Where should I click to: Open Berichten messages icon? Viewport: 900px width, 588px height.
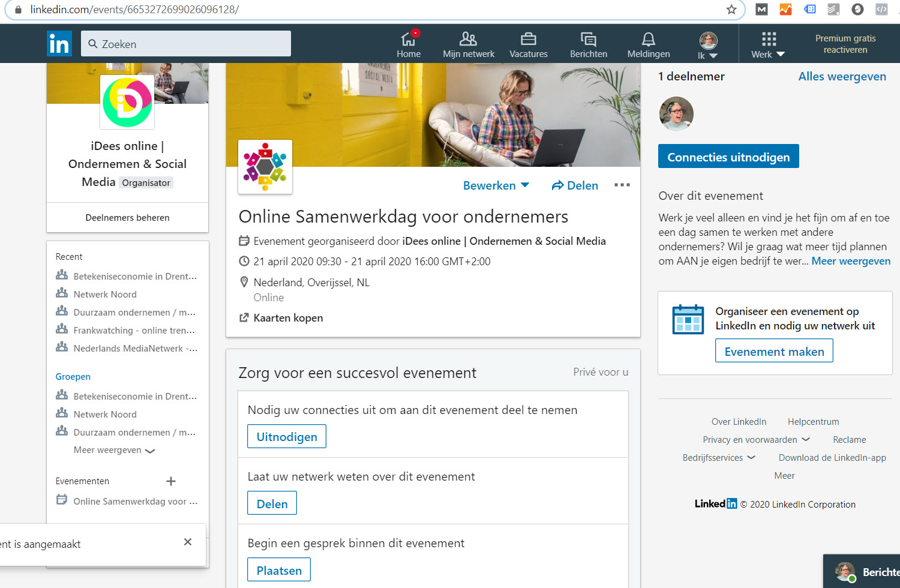[x=588, y=40]
